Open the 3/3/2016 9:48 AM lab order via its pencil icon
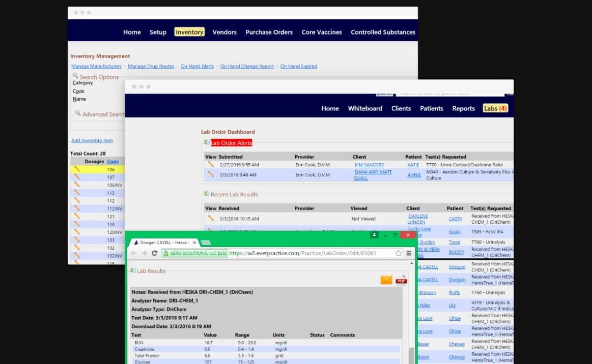This screenshot has width=592, height=364. (x=211, y=174)
